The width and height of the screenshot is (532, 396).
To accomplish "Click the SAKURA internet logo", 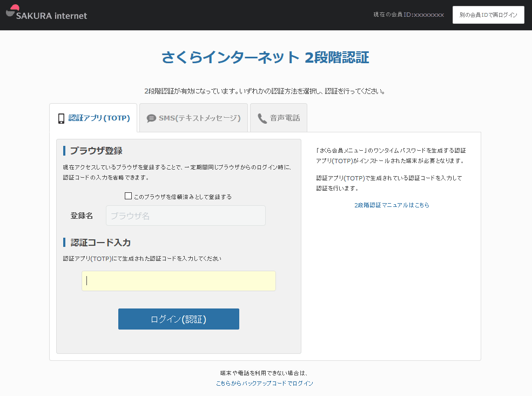I will pyautogui.click(x=46, y=13).
